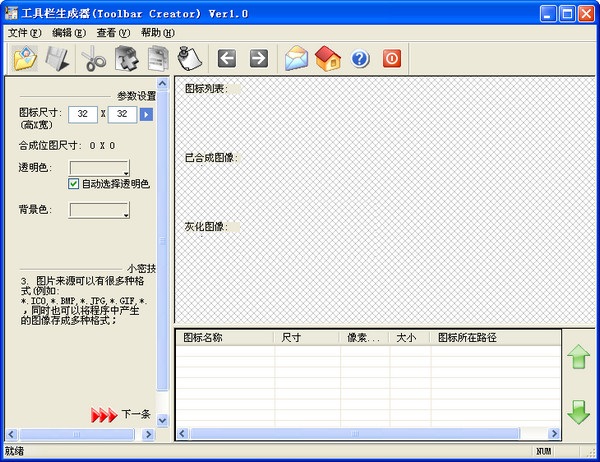Image resolution: width=600 pixels, height=462 pixels.
Task: Open the 背景色 color dropdown
Action: [98, 210]
